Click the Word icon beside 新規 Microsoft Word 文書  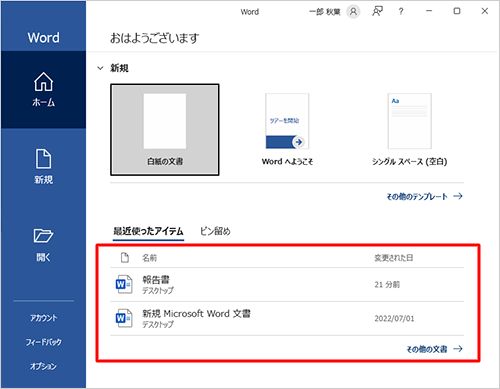pyautogui.click(x=124, y=318)
